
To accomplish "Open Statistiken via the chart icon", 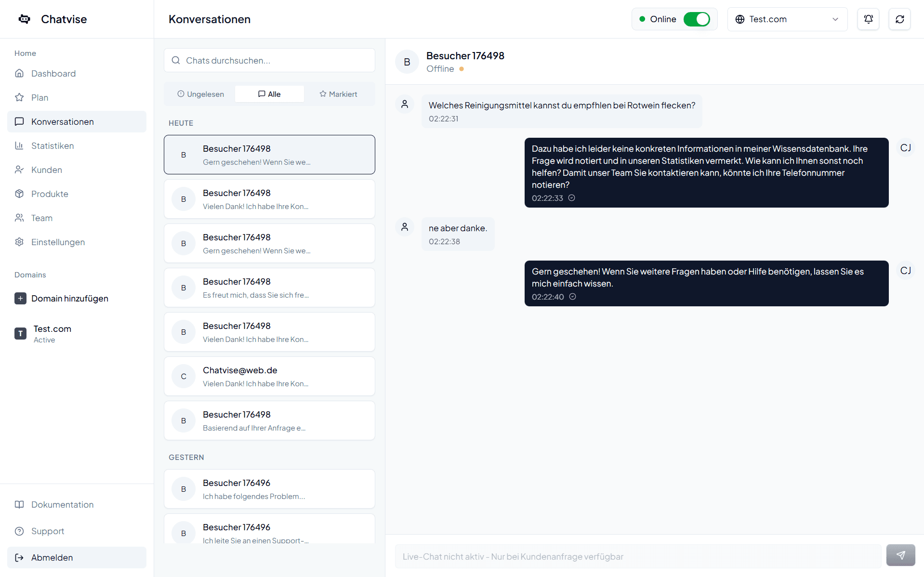I will coord(19,145).
